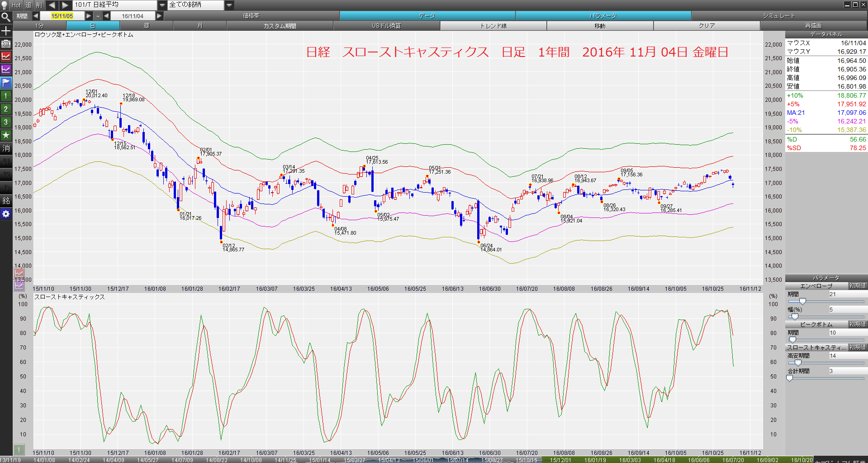The width and height of the screenshot is (868, 463).
Task: Reset ピークボトム with 初期値 button
Action: click(x=858, y=324)
